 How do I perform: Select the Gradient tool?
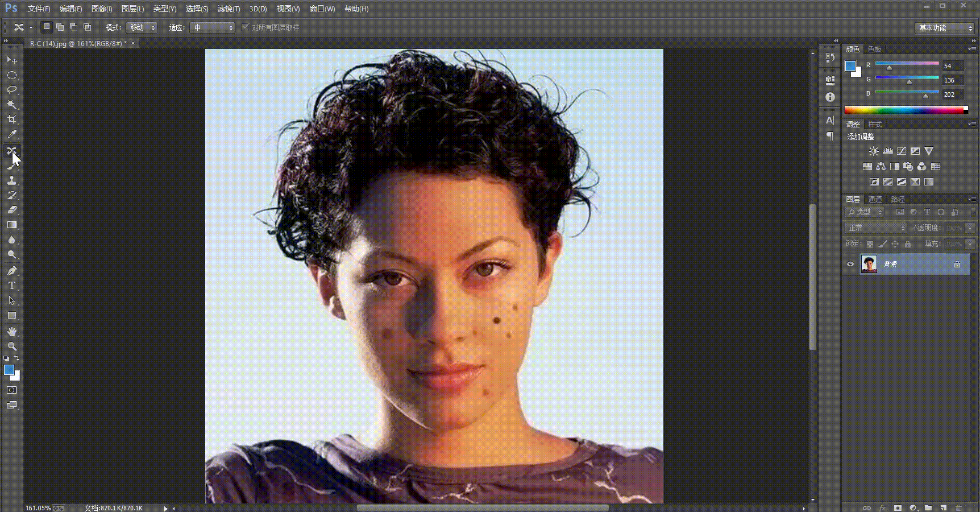[x=11, y=225]
